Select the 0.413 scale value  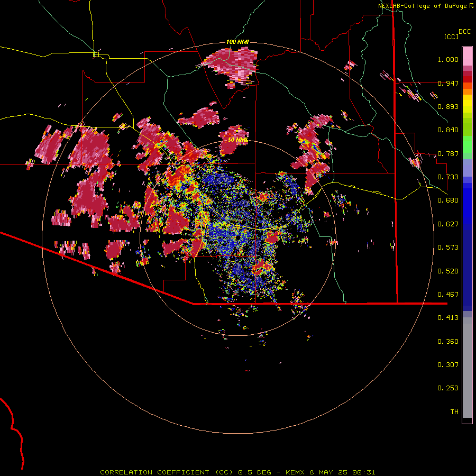click(448, 318)
